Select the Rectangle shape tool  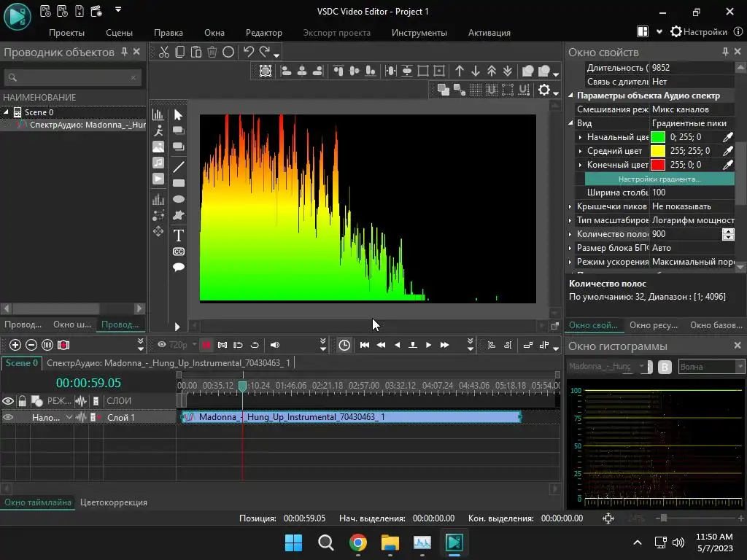pyautogui.click(x=178, y=183)
